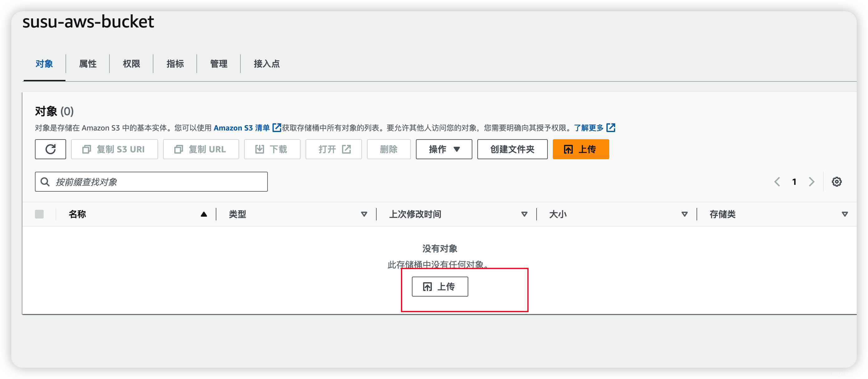The image size is (868, 379).
Task: Sort by 名称 column arrow
Action: (204, 214)
